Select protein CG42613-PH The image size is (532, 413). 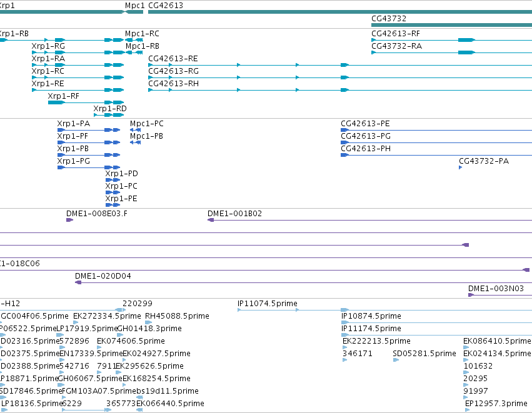click(x=366, y=149)
